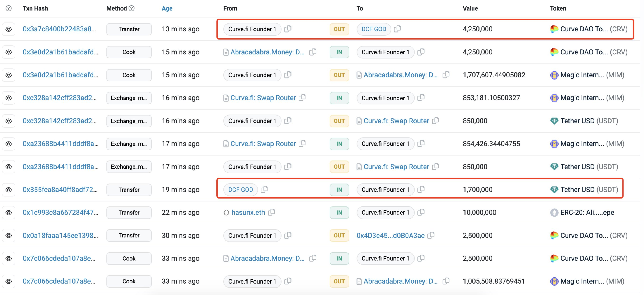The width and height of the screenshot is (644, 295).
Task: Open Swap Router From link in 853,181 MIM row
Action: (263, 98)
